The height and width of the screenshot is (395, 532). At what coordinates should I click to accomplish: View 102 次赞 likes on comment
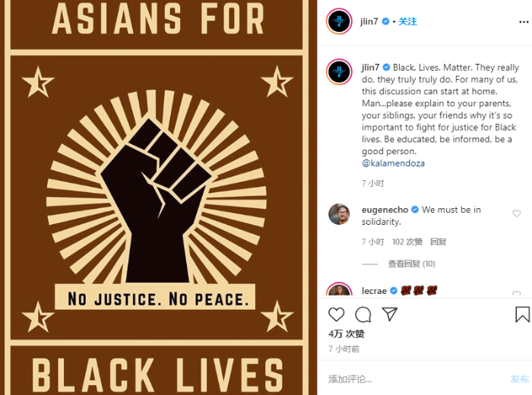(x=407, y=242)
